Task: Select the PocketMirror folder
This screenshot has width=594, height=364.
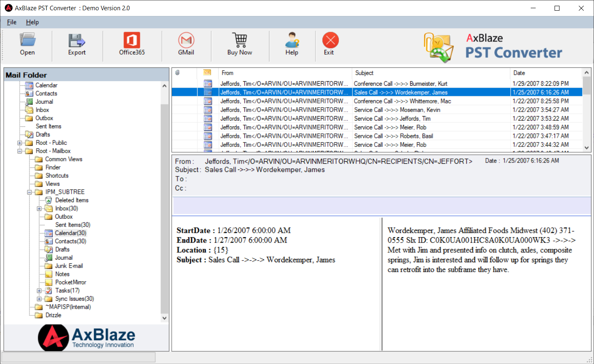Action: coord(71,282)
